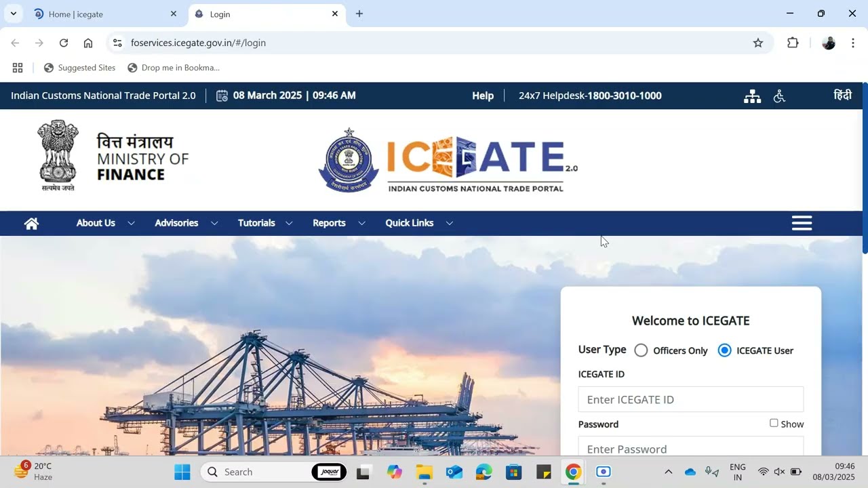Open Outlook from the taskbar
The width and height of the screenshot is (868, 488).
tap(454, 472)
